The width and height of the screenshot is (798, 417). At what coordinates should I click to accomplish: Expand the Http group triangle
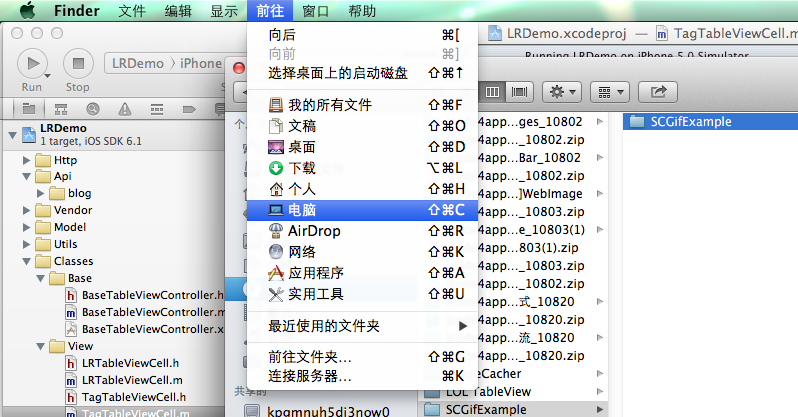[26, 160]
